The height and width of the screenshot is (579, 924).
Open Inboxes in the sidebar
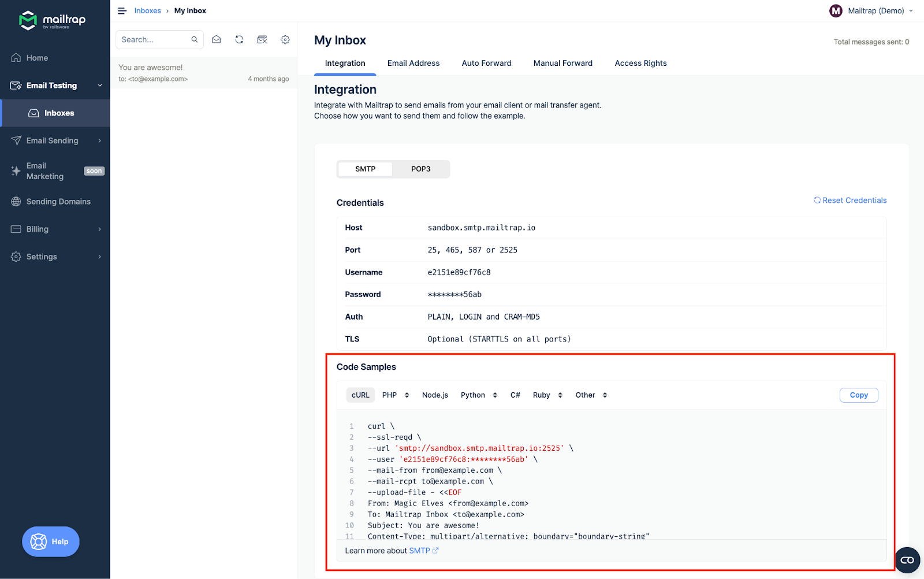55,113
